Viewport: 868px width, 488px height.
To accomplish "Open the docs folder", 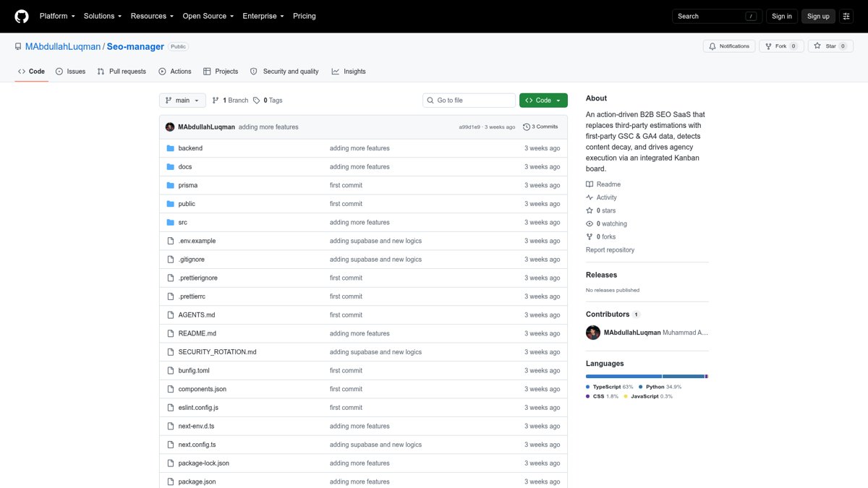I will (x=185, y=167).
